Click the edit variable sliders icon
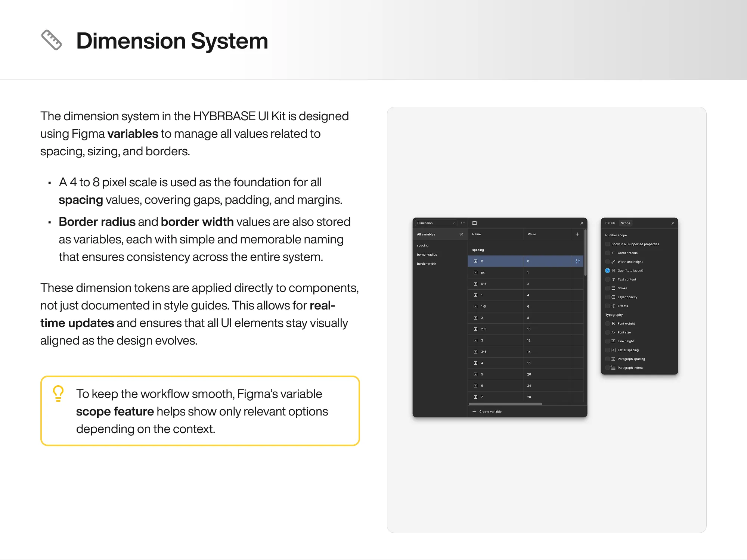Image resolution: width=747 pixels, height=560 pixels. [577, 261]
